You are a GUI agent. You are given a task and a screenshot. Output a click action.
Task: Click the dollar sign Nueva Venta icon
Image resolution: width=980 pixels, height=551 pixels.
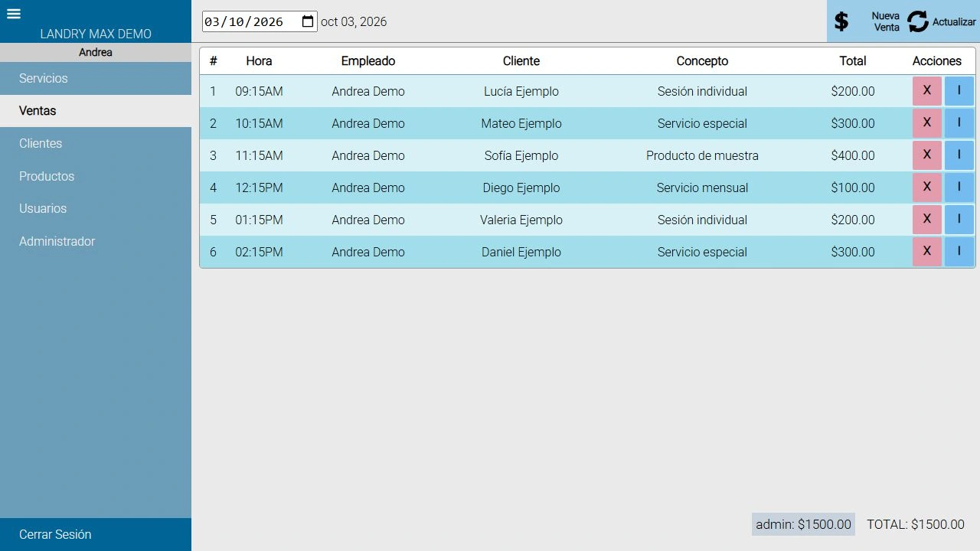(841, 21)
